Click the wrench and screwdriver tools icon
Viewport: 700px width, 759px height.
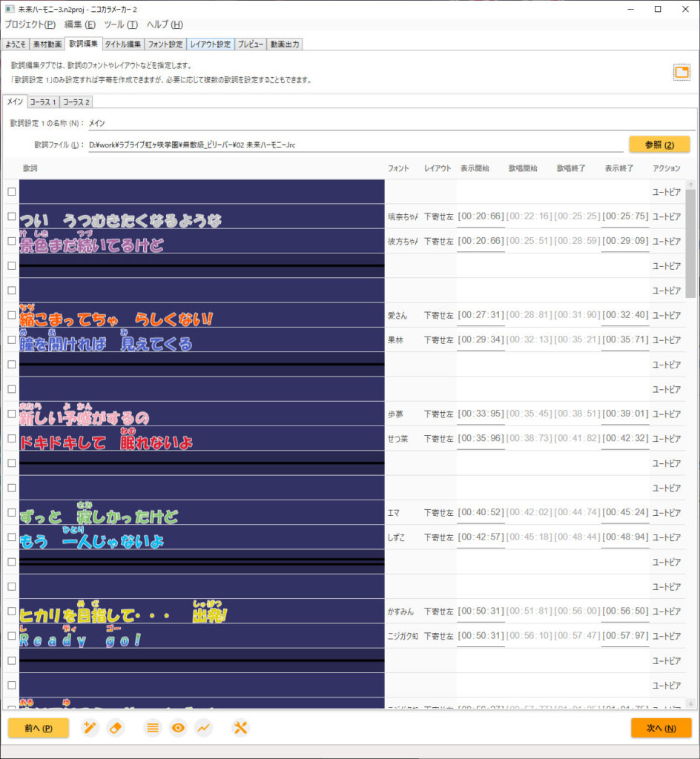240,728
